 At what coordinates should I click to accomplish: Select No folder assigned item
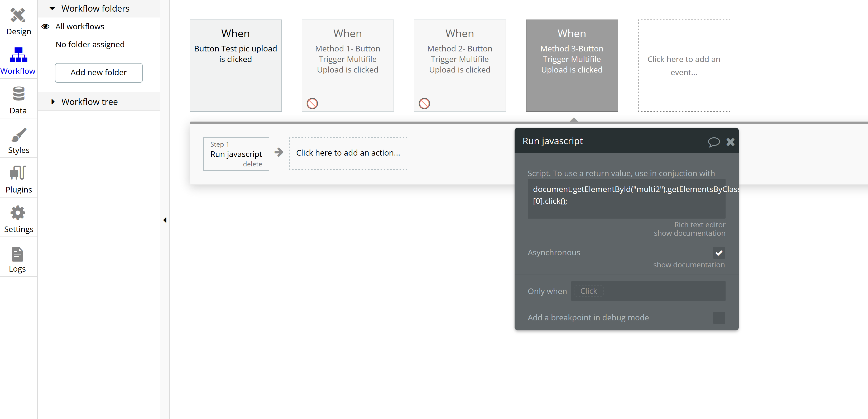click(90, 45)
